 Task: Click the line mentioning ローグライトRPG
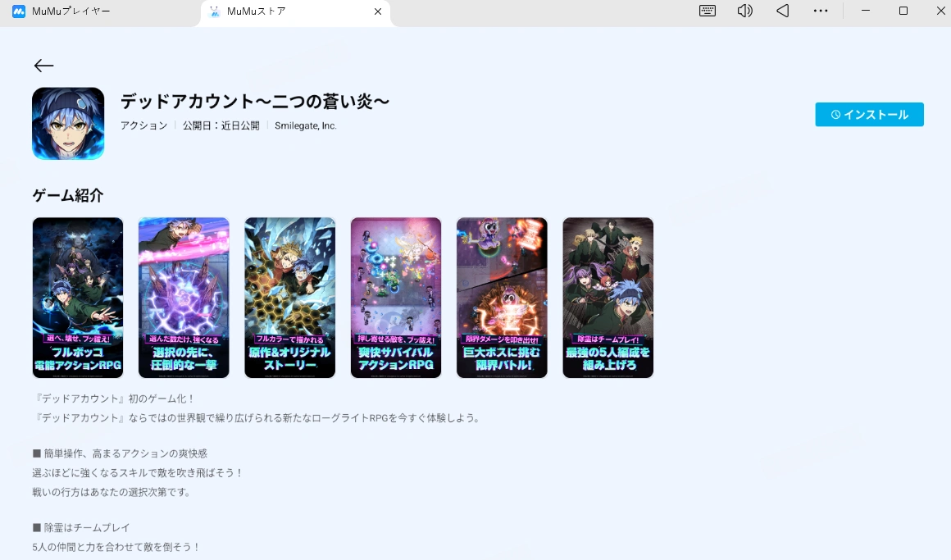click(x=257, y=418)
